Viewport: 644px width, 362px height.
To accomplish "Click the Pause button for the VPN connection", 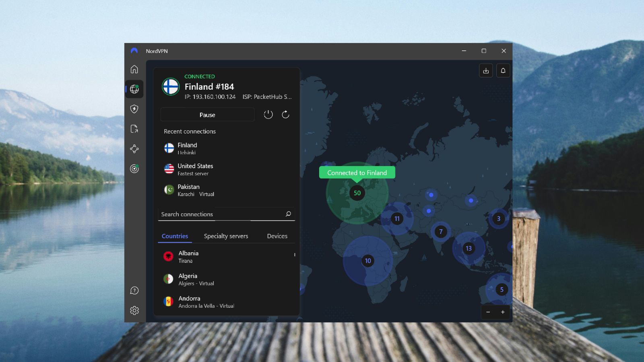I will (207, 115).
